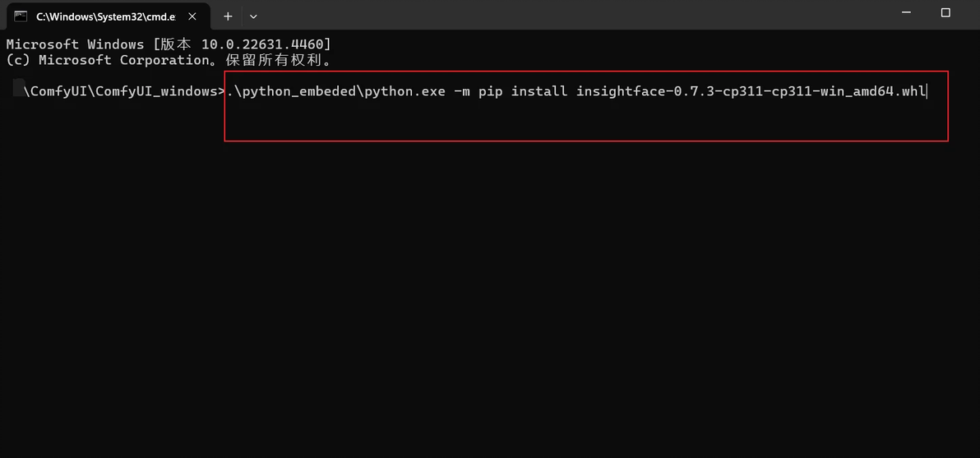Click the cmd icon in the tab

pos(21,16)
